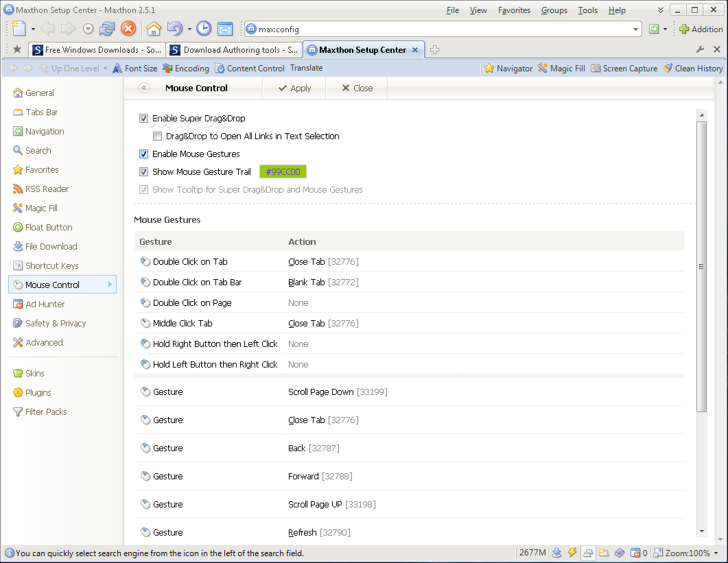
Task: Open the Zoom level dropdown arrow
Action: (716, 553)
